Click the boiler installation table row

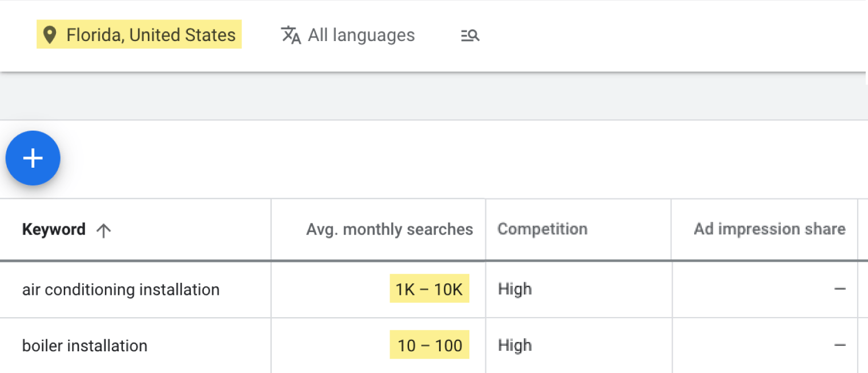(343, 345)
